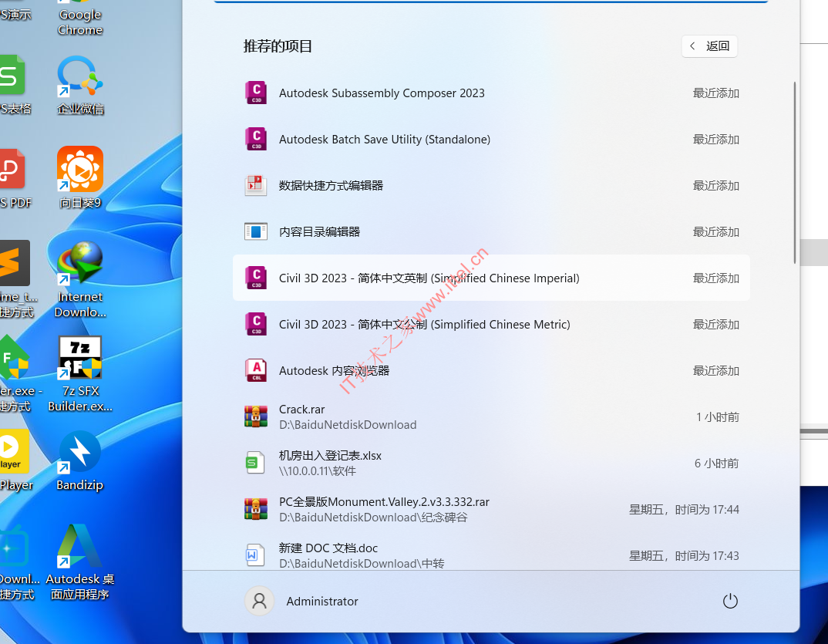Image resolution: width=828 pixels, height=644 pixels.
Task: Open 7z SFX Builder desktop shortcut
Action: click(x=80, y=374)
